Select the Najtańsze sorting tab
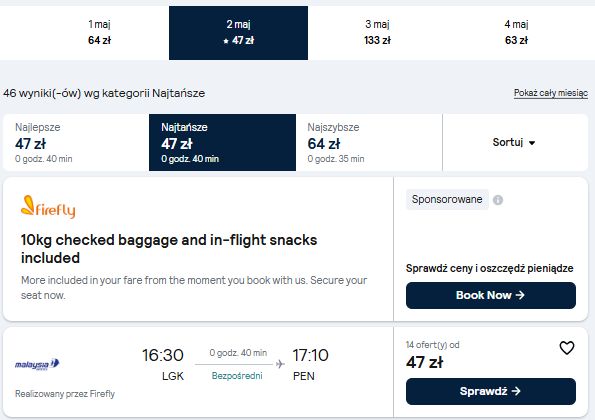Viewport: 595px width, 420px height. pos(222,143)
